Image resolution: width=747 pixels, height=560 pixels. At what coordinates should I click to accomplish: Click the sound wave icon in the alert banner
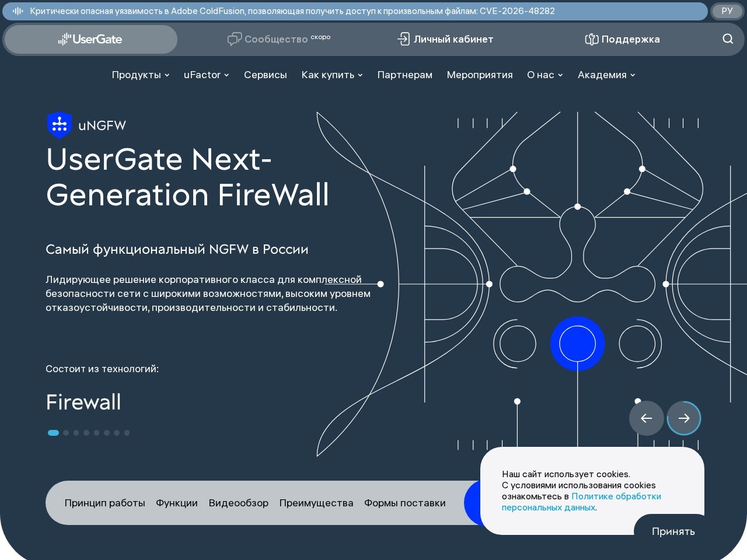(18, 11)
